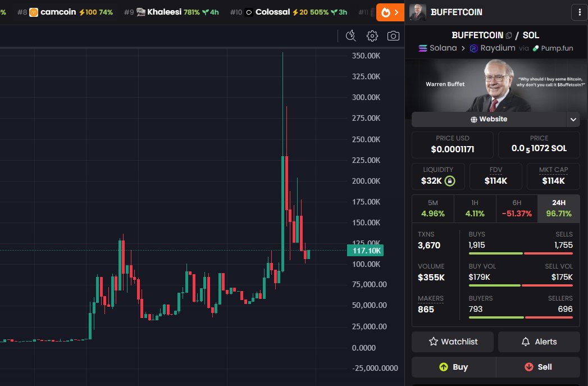Viewport: 588px width, 386px height.
Task: Open #8 camcoin in trending ticker
Action: 65,12
